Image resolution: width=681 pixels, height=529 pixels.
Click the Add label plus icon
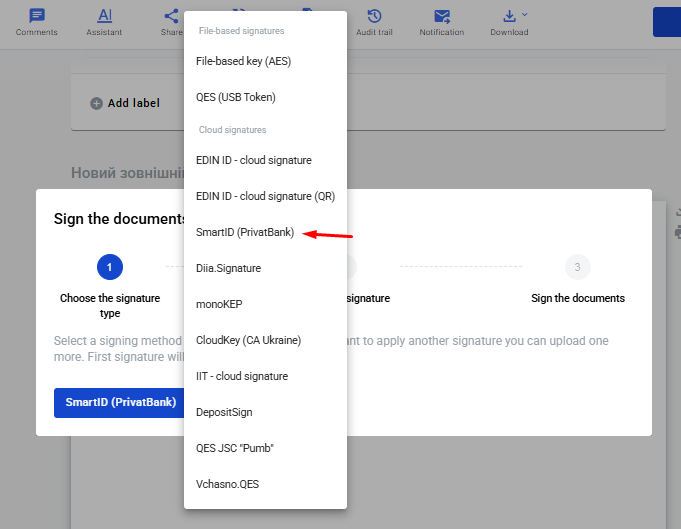click(96, 103)
